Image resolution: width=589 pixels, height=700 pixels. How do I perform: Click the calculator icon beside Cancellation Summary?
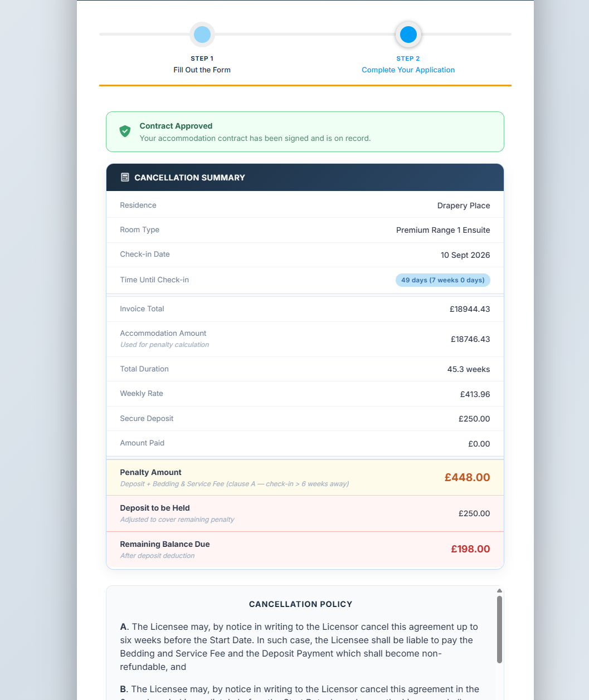pos(125,177)
